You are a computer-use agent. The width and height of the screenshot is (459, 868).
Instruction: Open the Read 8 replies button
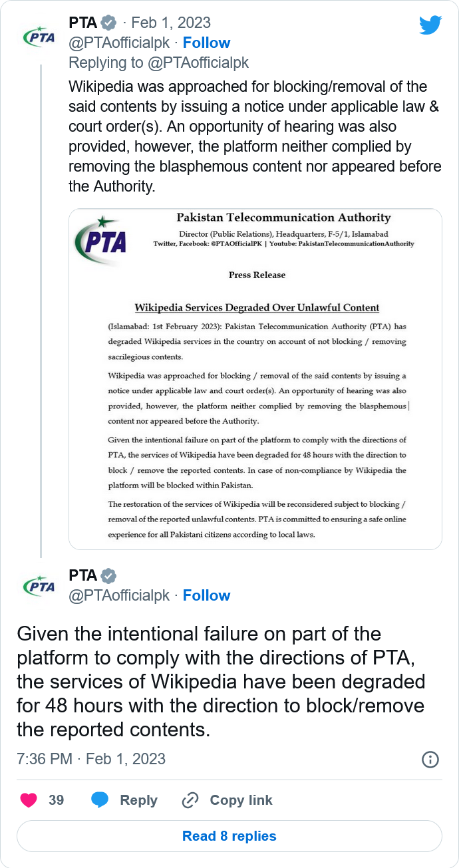click(x=230, y=836)
